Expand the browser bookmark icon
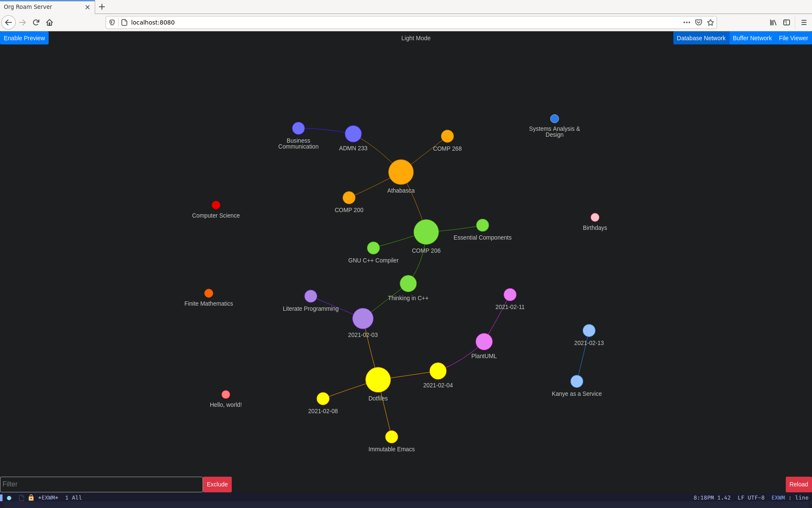812x508 pixels. [x=710, y=22]
